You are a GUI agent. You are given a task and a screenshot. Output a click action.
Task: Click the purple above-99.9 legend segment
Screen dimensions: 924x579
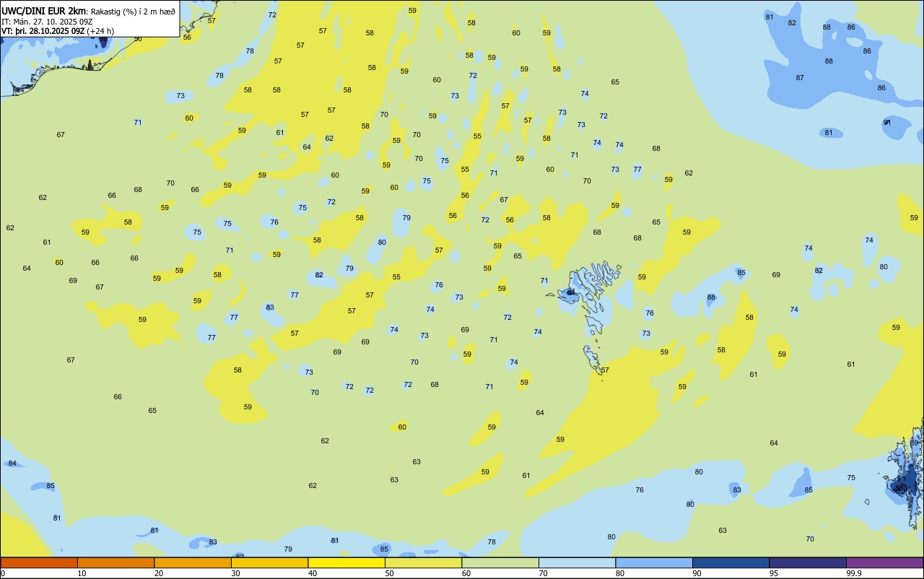tap(884, 562)
